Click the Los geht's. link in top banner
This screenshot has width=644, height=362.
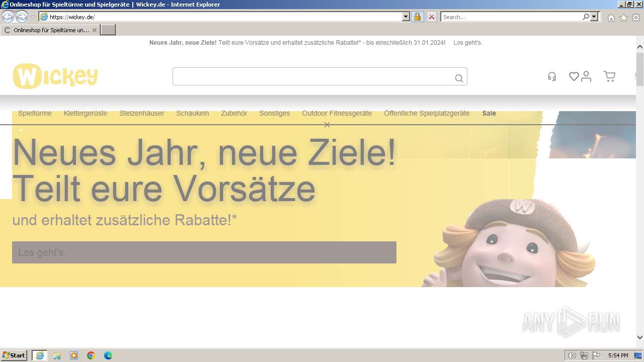click(468, 43)
